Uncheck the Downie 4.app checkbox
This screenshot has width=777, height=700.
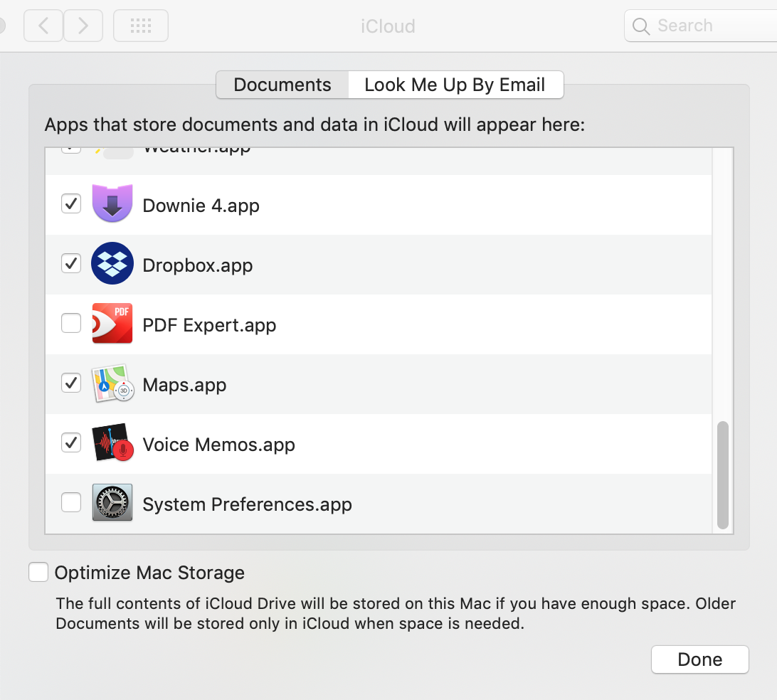pos(71,204)
